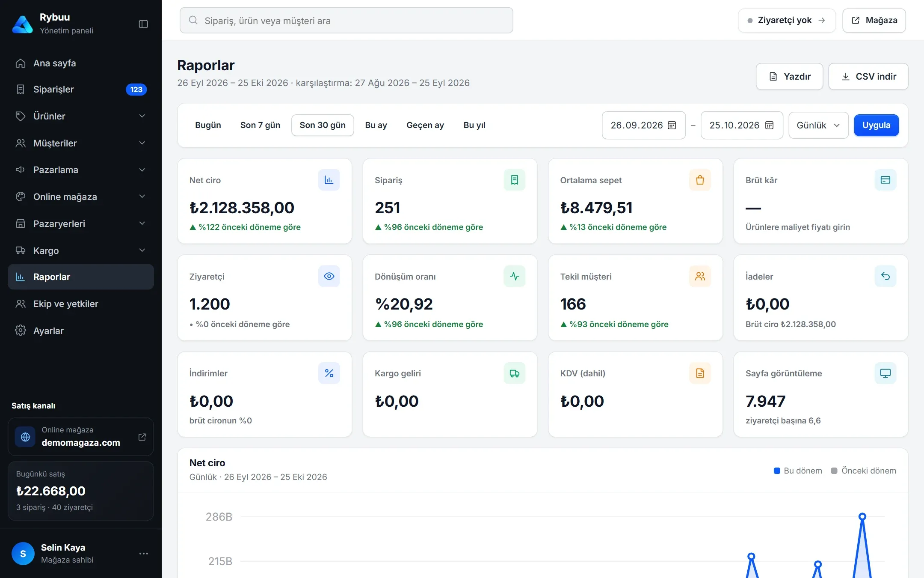The width and height of the screenshot is (924, 578).
Task: Click the Yazdır button
Action: click(x=789, y=76)
